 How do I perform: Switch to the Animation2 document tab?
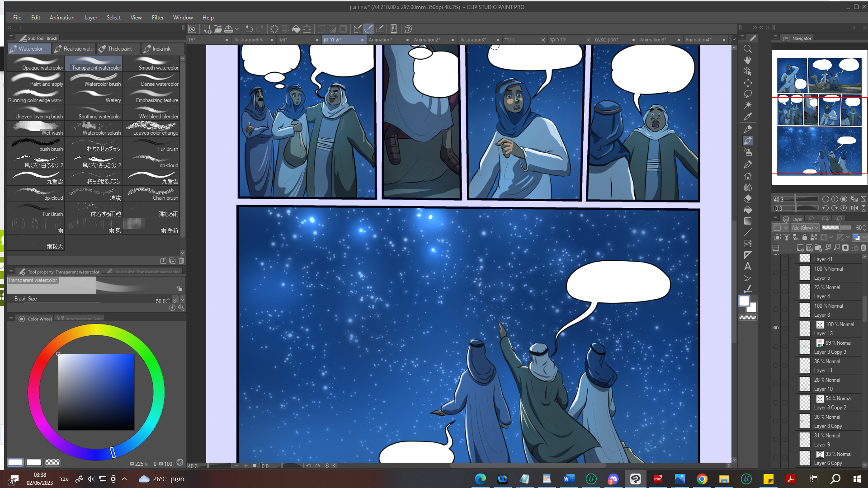426,40
